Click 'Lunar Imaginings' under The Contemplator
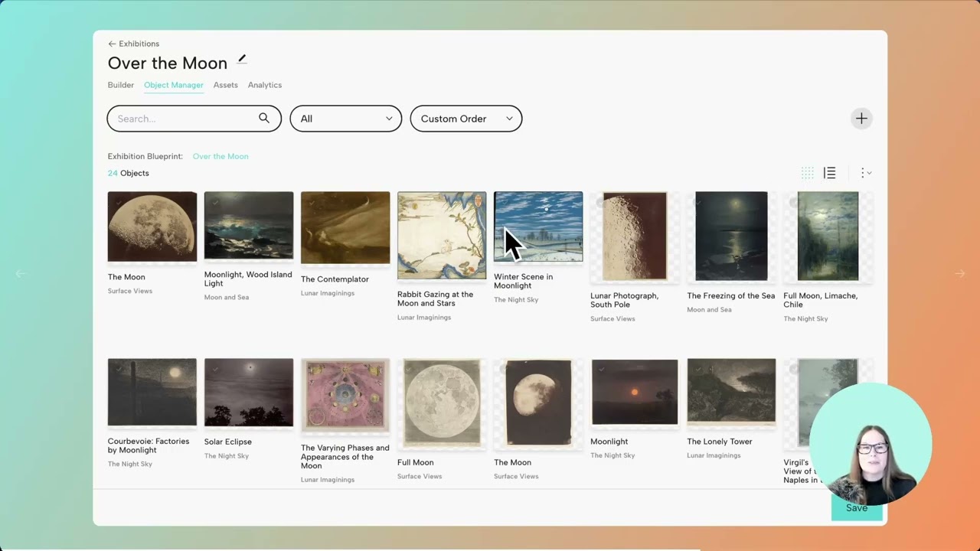Viewport: 980px width, 551px height. tap(328, 293)
